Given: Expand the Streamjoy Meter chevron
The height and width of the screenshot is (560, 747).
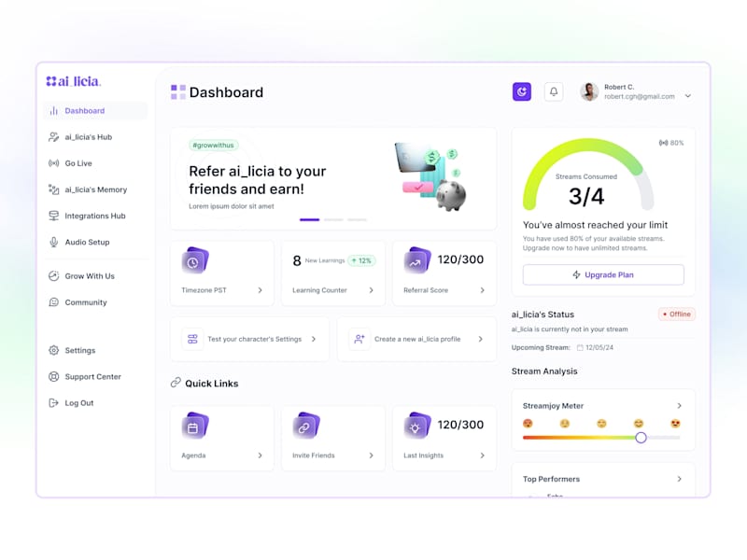Looking at the screenshot, I should (x=680, y=406).
